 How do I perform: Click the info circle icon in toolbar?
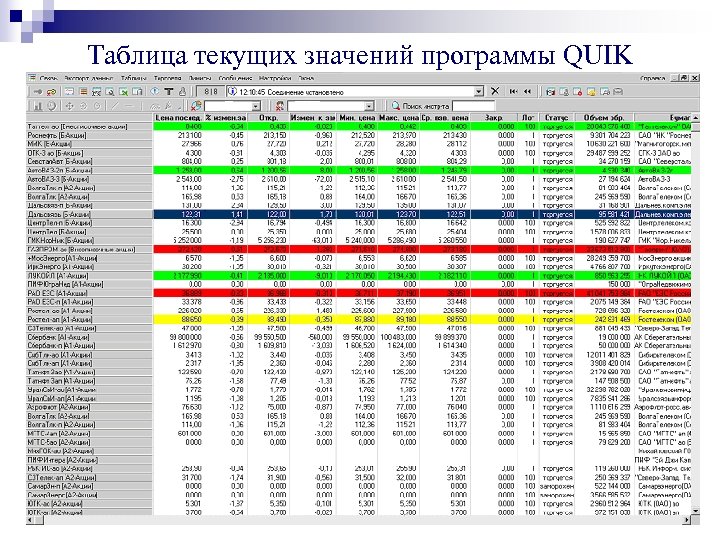[155, 92]
